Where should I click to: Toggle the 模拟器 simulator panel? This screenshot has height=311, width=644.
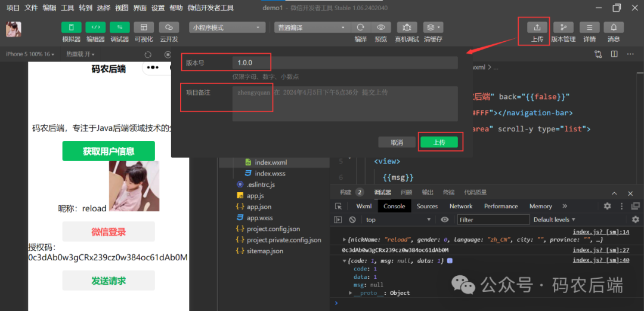(x=72, y=27)
